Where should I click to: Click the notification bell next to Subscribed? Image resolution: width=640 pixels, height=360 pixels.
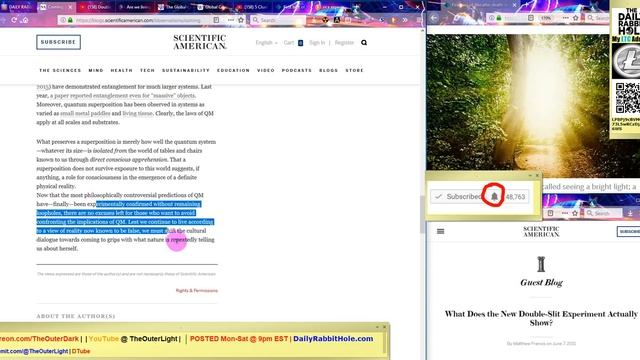(x=494, y=196)
